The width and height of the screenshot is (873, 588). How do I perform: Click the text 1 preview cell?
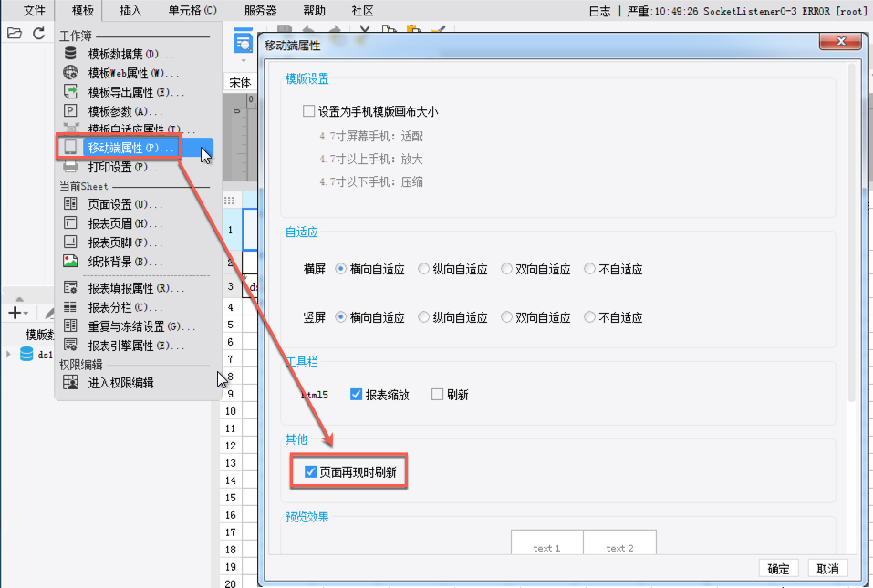coord(546,542)
